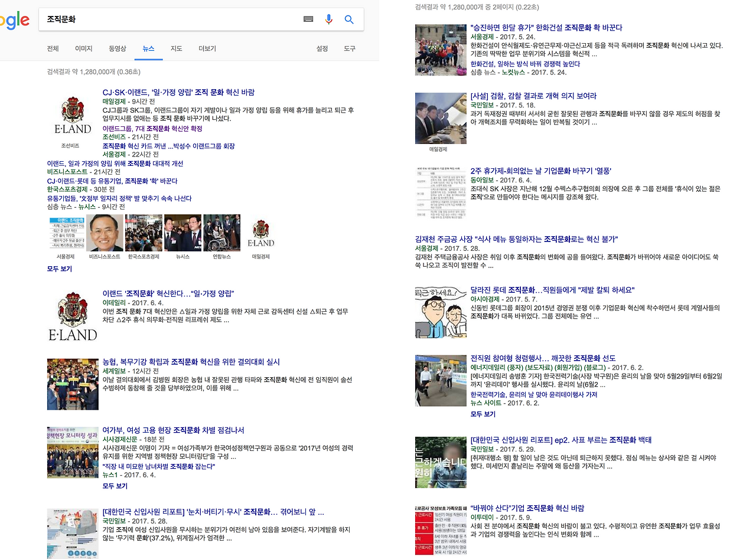This screenshot has width=756, height=559.
Task: Click 모두 보기 under the E·LAND news cluster
Action: [x=60, y=269]
